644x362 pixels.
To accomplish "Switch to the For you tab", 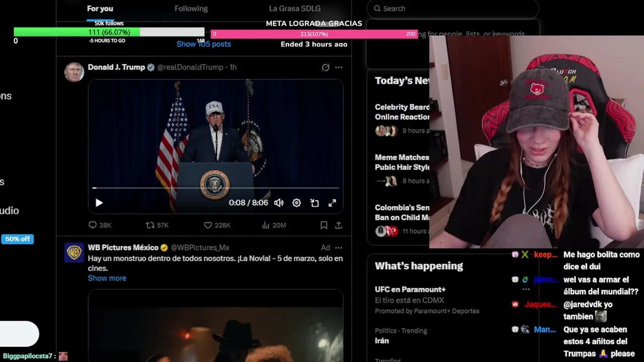I will (x=100, y=9).
